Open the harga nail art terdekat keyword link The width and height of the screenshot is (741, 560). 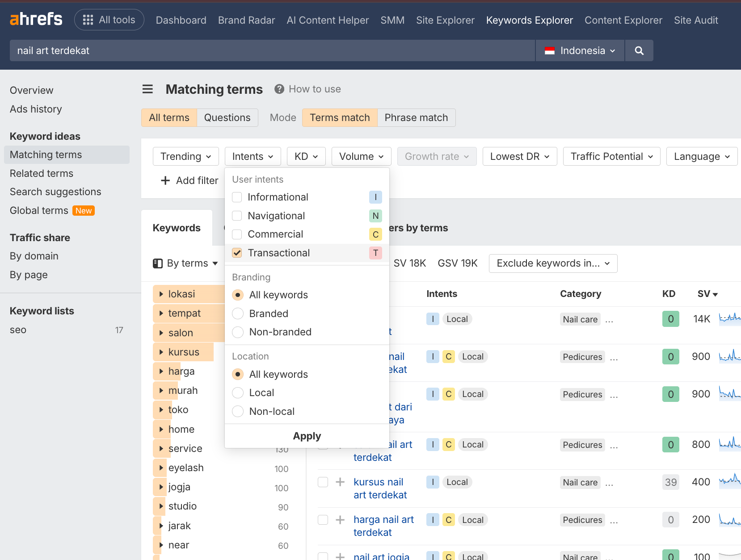pyautogui.click(x=383, y=526)
